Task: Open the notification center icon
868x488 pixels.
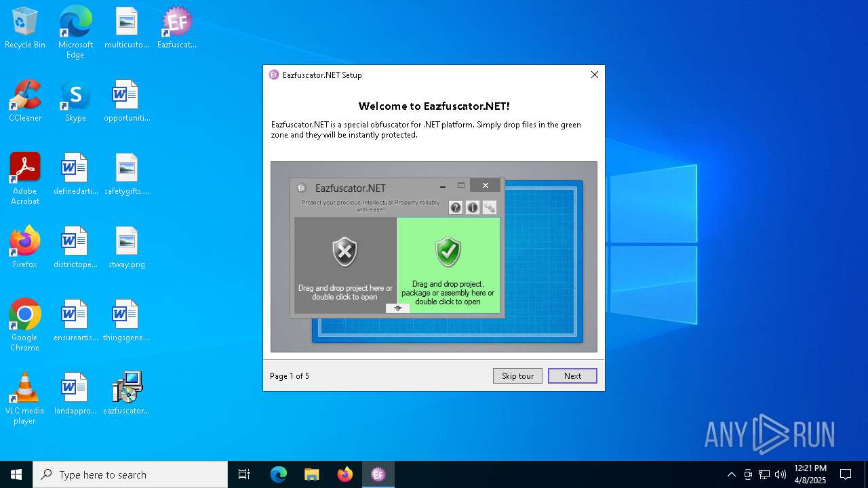Action: pyautogui.click(x=846, y=474)
